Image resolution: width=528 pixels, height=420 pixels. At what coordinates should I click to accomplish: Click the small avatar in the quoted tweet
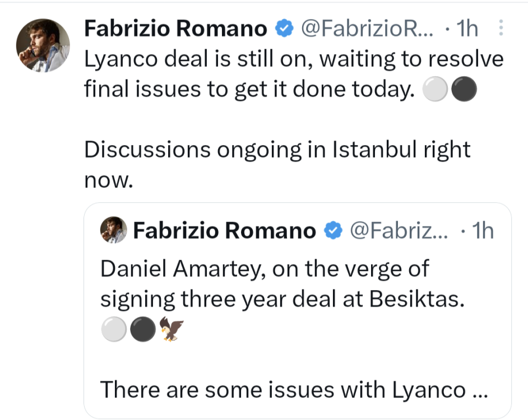[x=113, y=230]
